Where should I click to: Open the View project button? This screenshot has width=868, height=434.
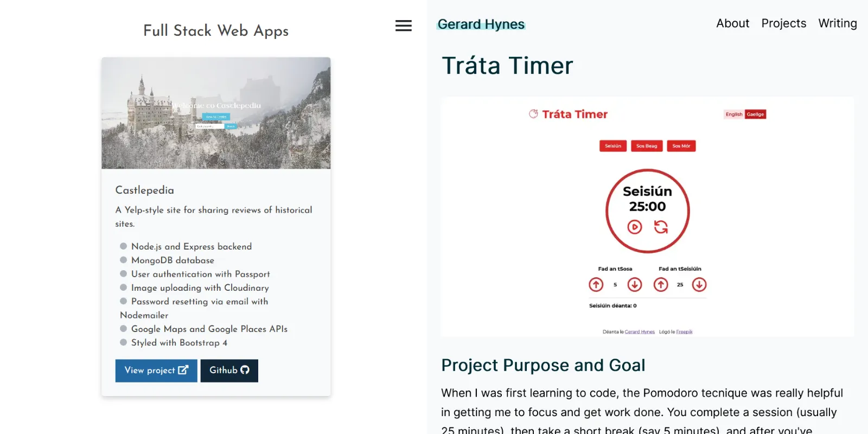click(x=156, y=371)
